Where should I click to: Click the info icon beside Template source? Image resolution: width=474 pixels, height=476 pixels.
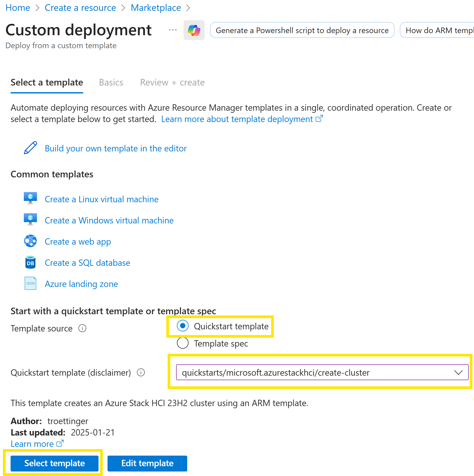coord(82,328)
